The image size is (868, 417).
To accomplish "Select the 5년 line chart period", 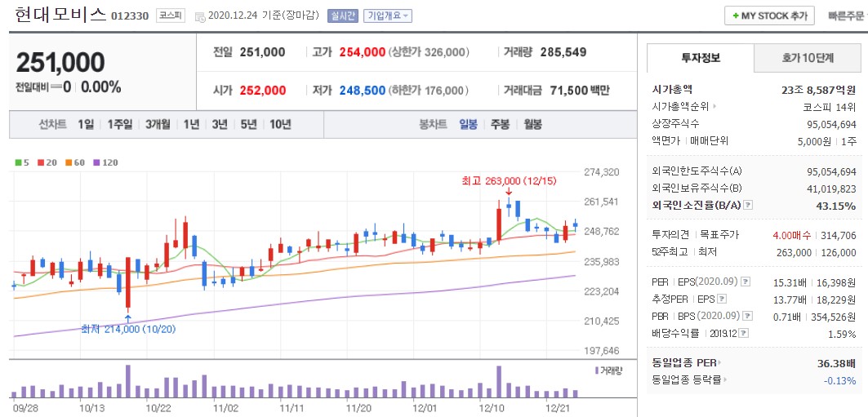I will [248, 124].
